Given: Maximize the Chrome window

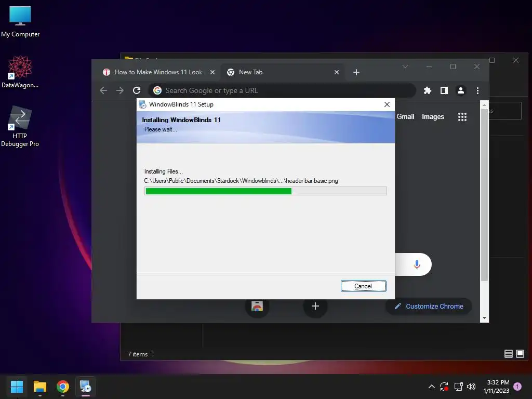Looking at the screenshot, I should (453, 66).
